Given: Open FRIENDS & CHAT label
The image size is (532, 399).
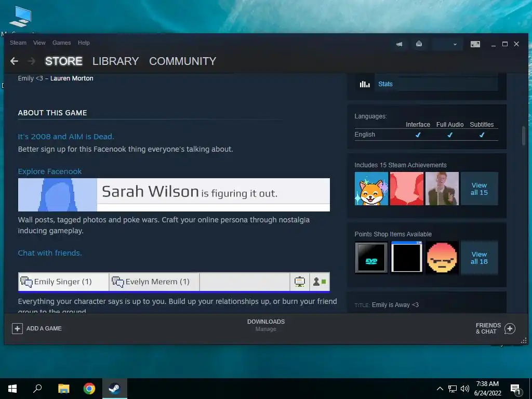Looking at the screenshot, I should (x=488, y=328).
